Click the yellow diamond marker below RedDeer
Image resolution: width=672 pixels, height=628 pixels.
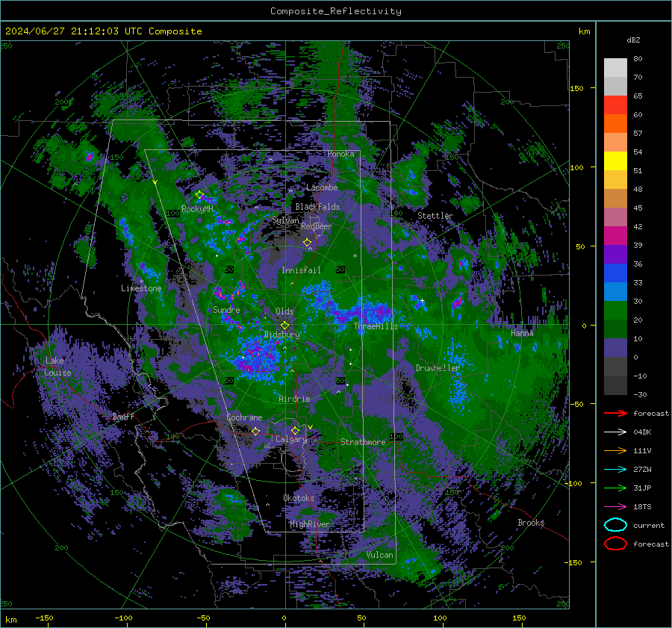click(x=307, y=243)
